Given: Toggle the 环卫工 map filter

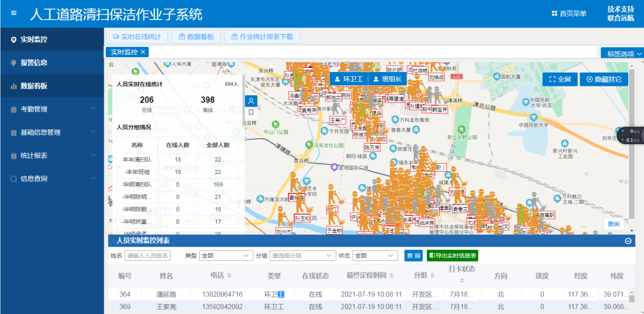Looking at the screenshot, I should point(349,79).
